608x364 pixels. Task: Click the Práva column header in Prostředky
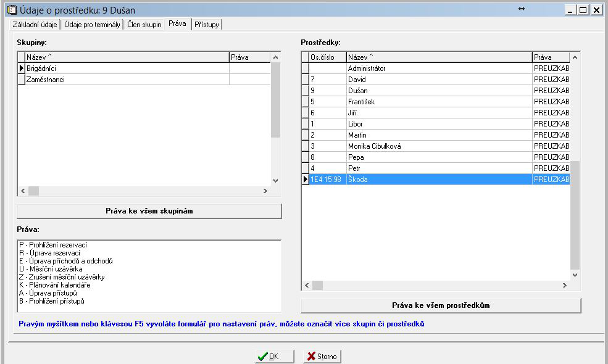[551, 57]
